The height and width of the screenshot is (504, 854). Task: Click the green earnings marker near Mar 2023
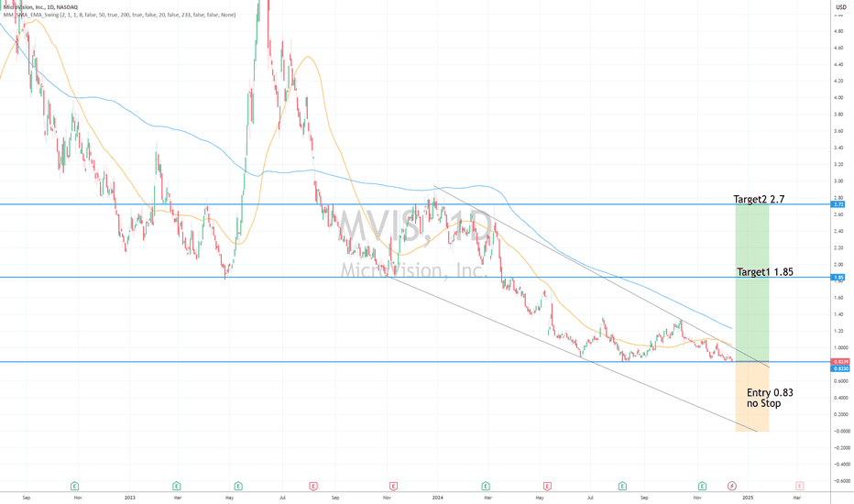point(177,486)
